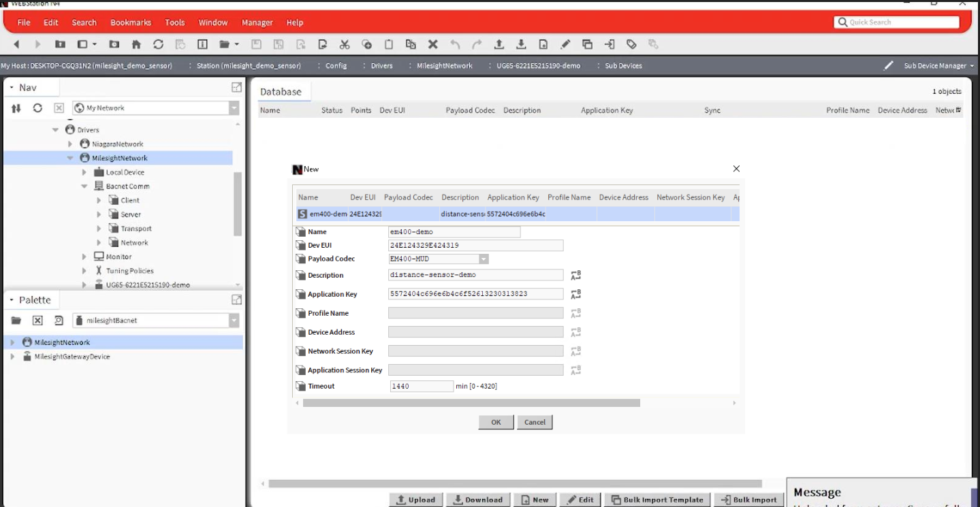Click the batch replace icon beside Description
Screen dimensions: 980x507
(575, 276)
